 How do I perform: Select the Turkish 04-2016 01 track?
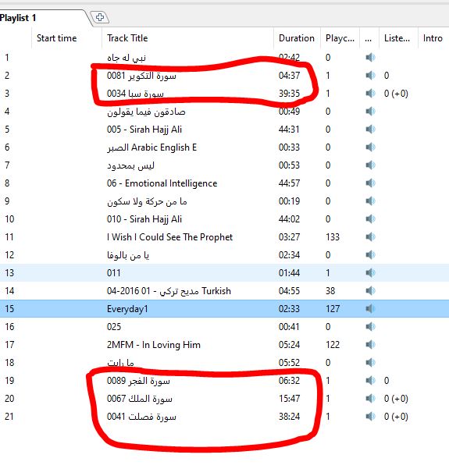(225, 291)
